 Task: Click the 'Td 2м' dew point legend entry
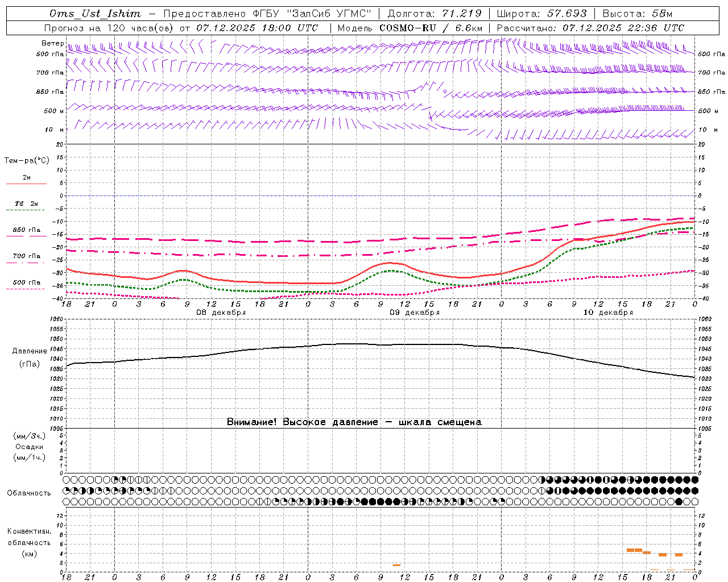coord(26,203)
